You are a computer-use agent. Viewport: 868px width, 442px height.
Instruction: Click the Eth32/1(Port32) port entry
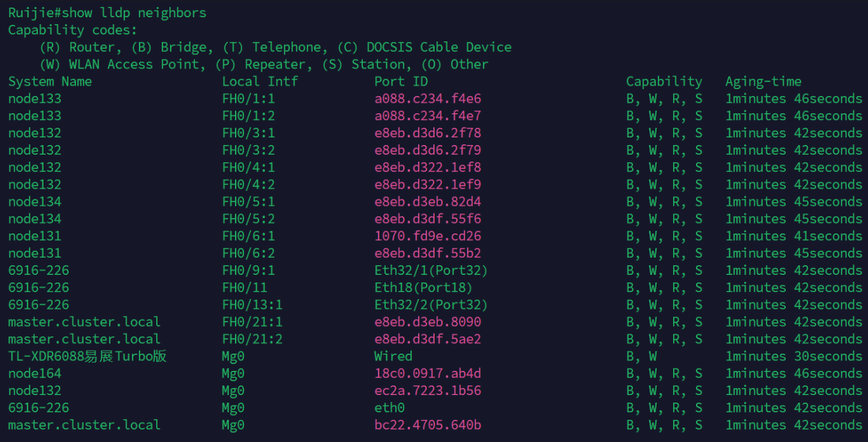(431, 271)
